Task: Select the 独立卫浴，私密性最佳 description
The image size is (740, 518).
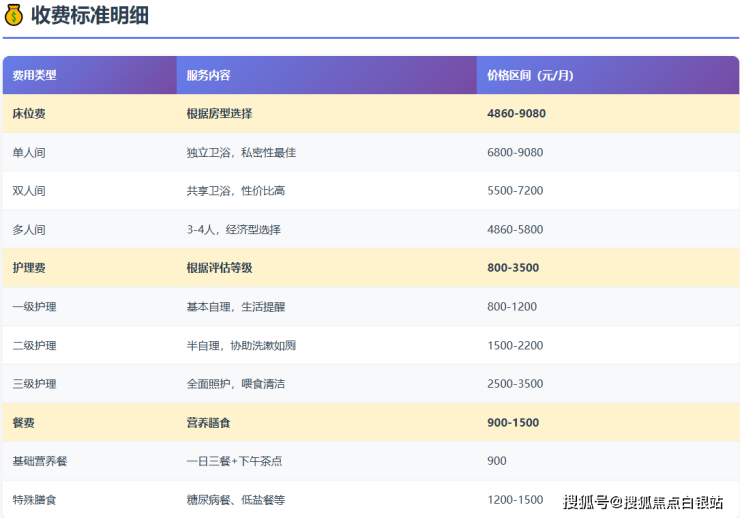Action: coord(241,153)
